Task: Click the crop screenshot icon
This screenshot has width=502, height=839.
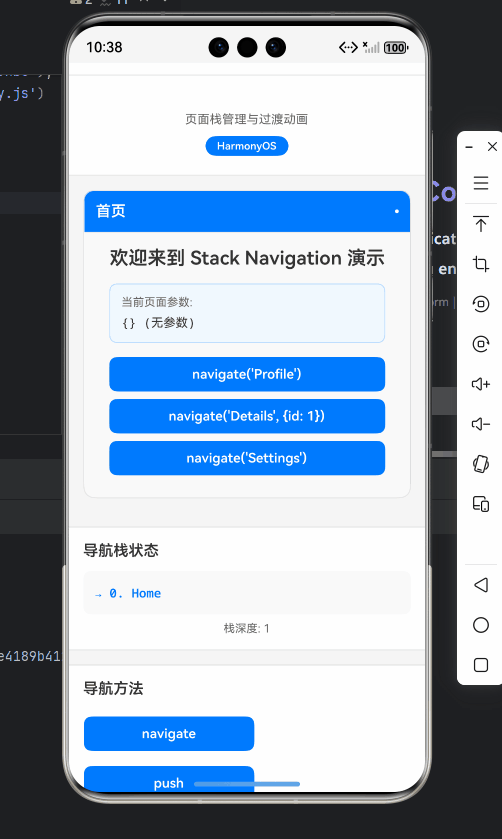Action: (x=481, y=263)
